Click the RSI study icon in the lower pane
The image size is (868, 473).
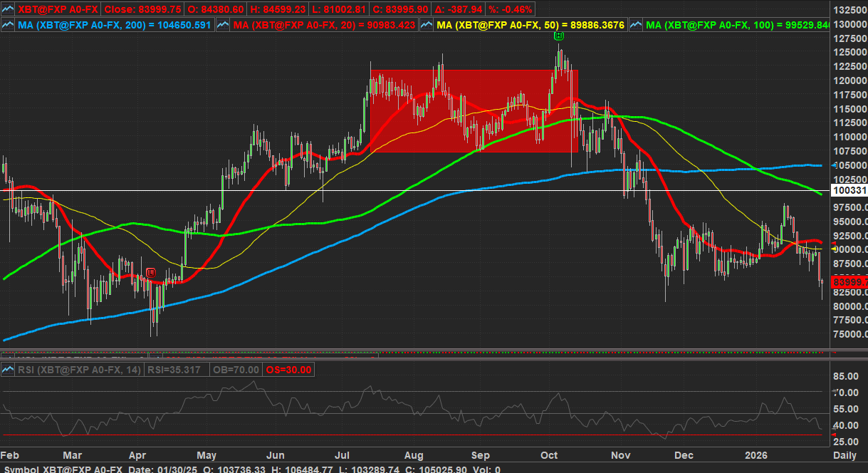(8, 370)
